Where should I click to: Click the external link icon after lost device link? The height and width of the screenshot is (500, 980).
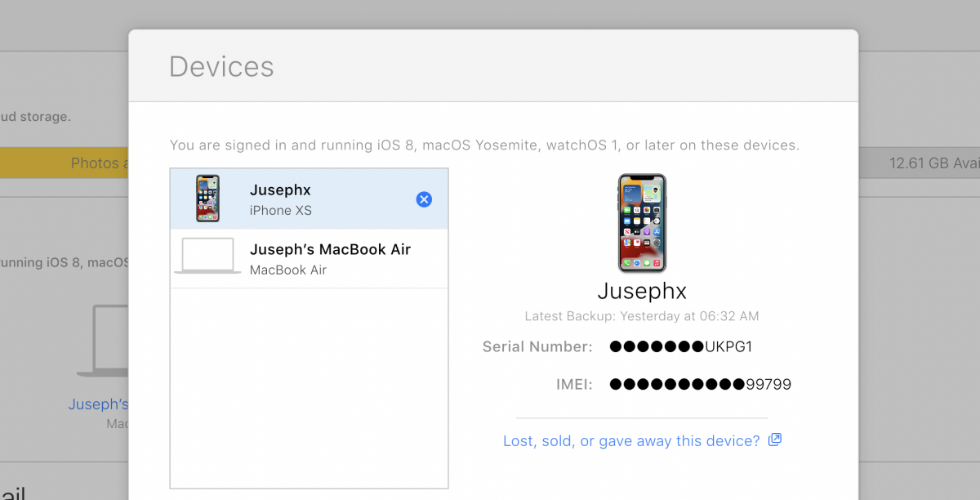775,440
